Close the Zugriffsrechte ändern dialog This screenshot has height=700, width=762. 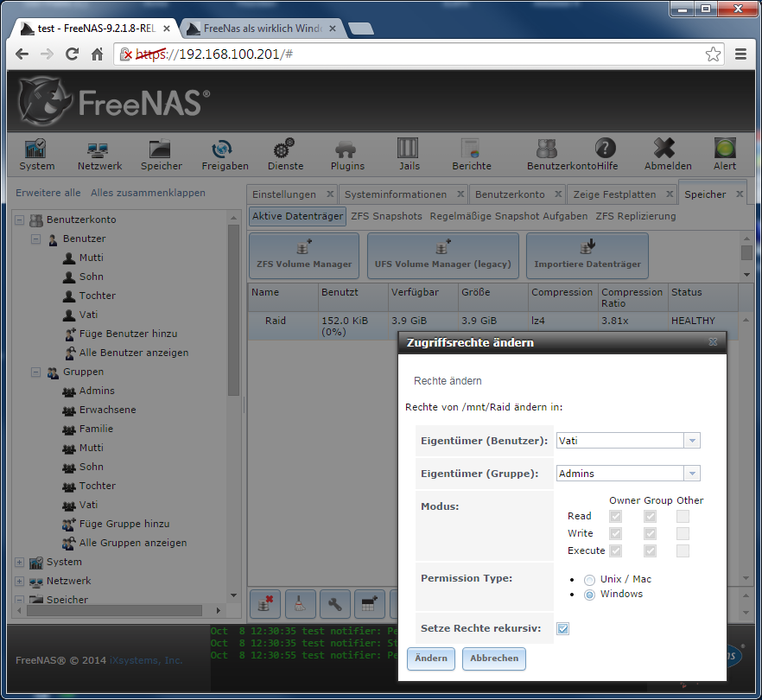tap(713, 341)
